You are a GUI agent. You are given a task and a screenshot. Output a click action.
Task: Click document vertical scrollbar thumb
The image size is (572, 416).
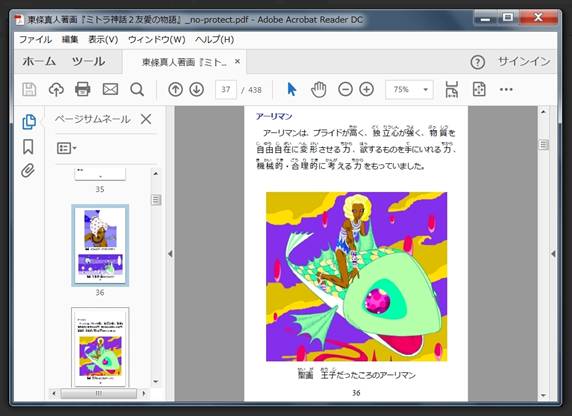click(544, 145)
